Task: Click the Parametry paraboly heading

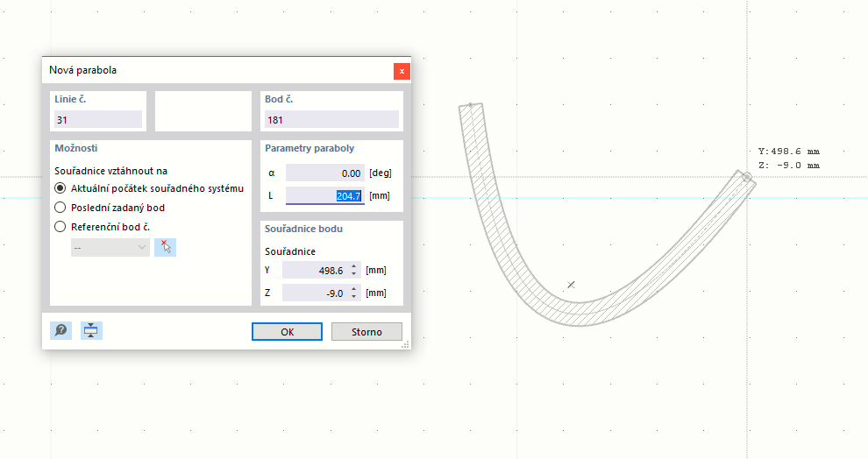Action: 309,148
